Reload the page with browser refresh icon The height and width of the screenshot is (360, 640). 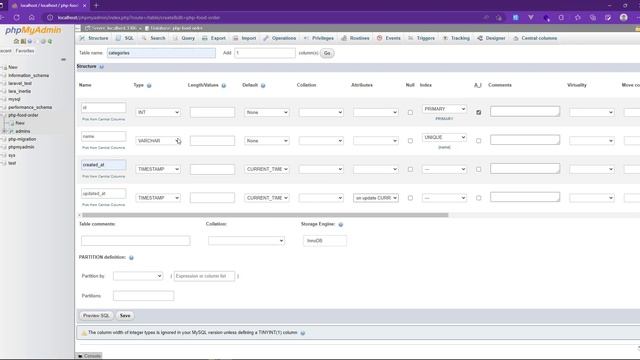(x=17, y=18)
